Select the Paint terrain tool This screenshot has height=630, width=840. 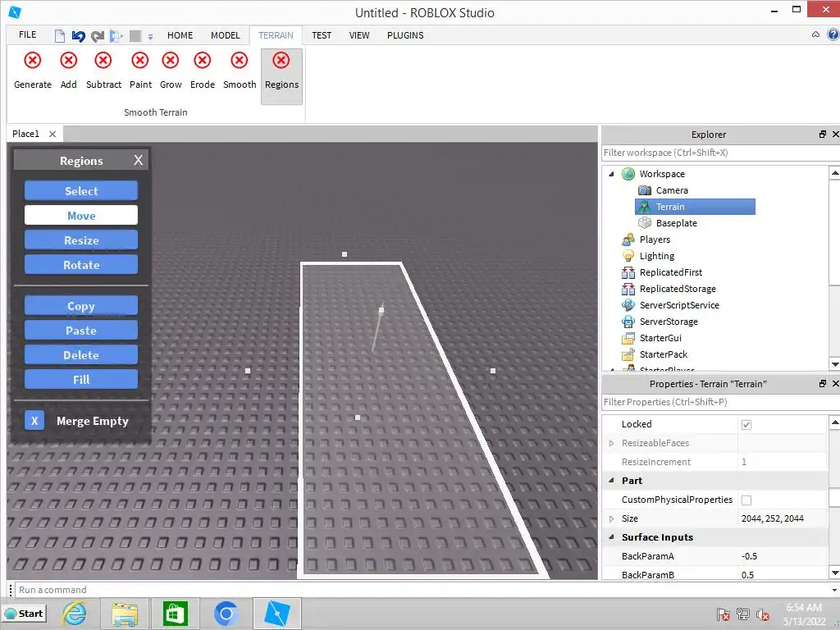[140, 71]
